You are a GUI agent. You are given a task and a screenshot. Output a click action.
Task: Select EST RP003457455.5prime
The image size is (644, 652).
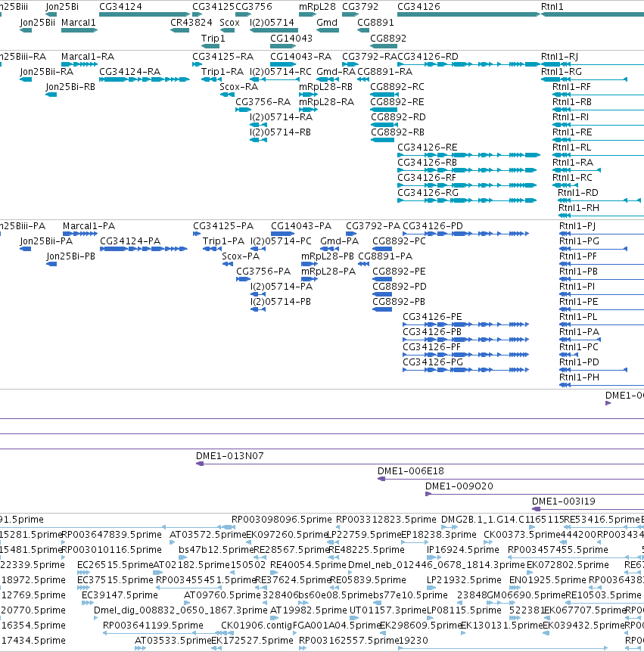click(558, 550)
